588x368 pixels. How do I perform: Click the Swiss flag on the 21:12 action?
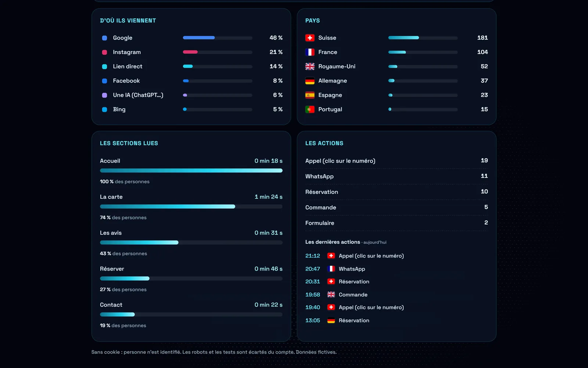331,256
